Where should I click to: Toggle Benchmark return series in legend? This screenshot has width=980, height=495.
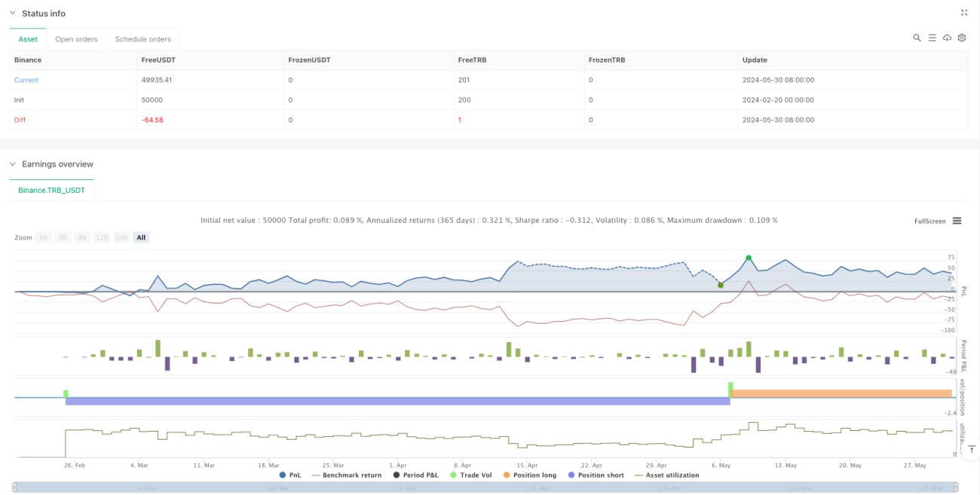pos(346,475)
